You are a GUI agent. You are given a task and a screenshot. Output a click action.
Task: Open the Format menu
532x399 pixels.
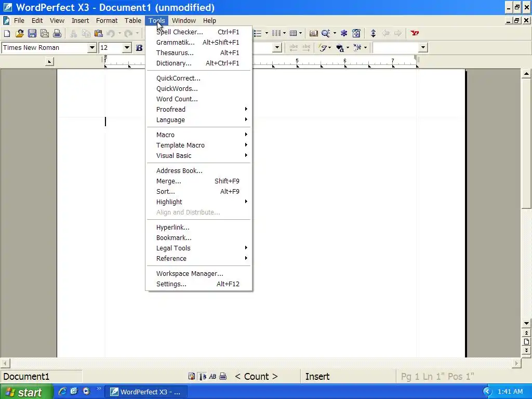[x=107, y=21]
